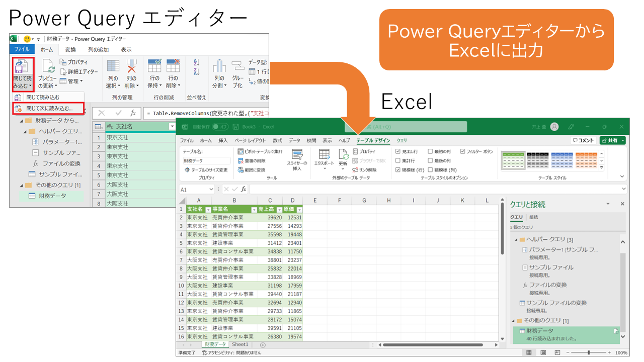
Task: Switch to Page Layout view in Excel status bar
Action: [543, 352]
